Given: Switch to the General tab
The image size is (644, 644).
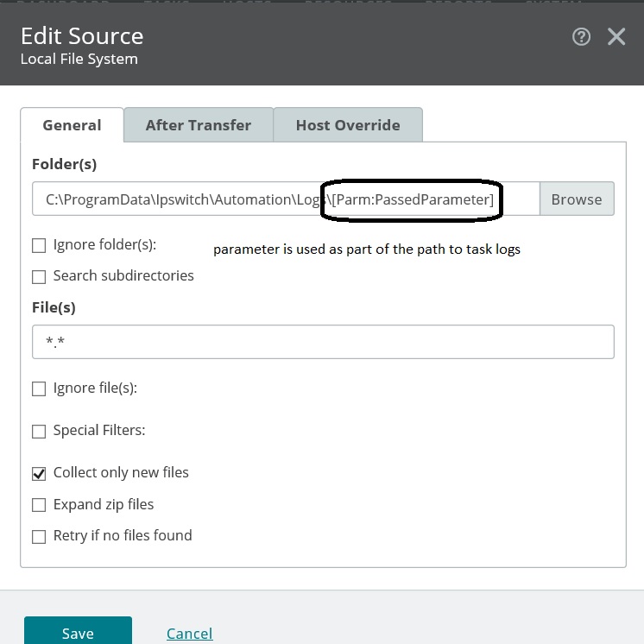Looking at the screenshot, I should [72, 125].
